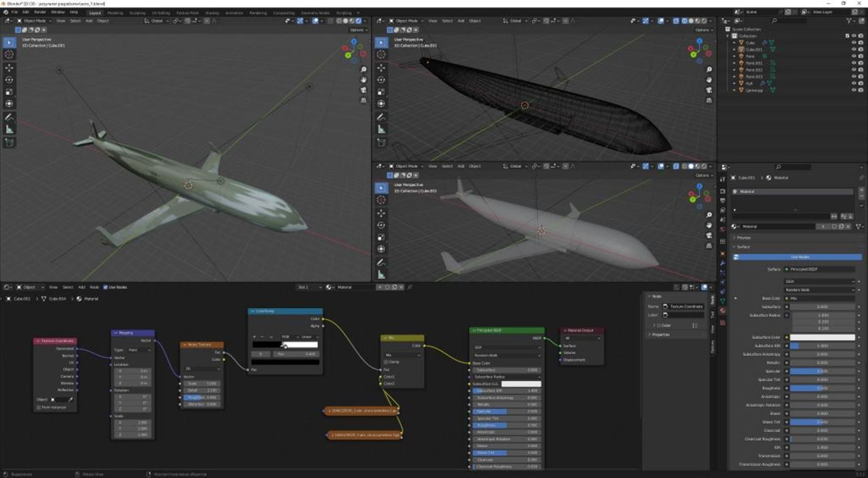Open the Mix blend type dropdown on Mix node
The width and height of the screenshot is (868, 478).
point(403,355)
